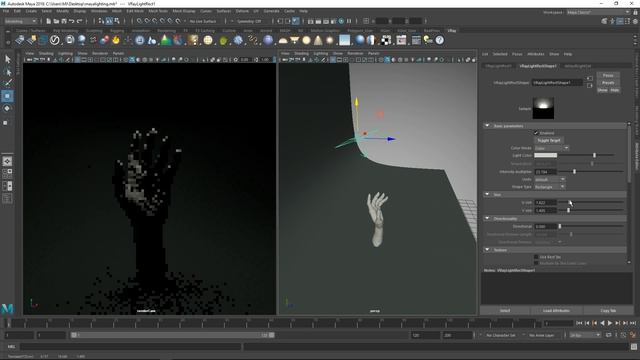The image size is (640, 360).
Task: Click the Select button at panel bottom
Action: tap(504, 311)
